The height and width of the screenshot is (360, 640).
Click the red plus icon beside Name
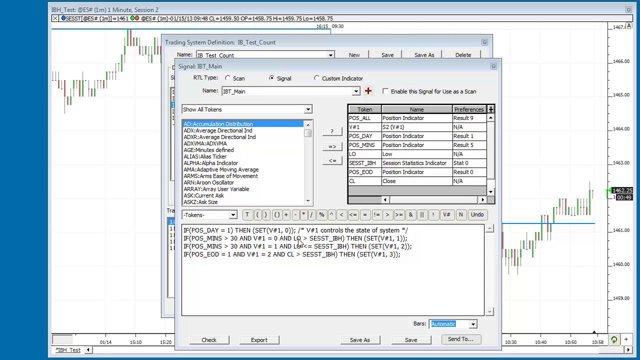368,91
